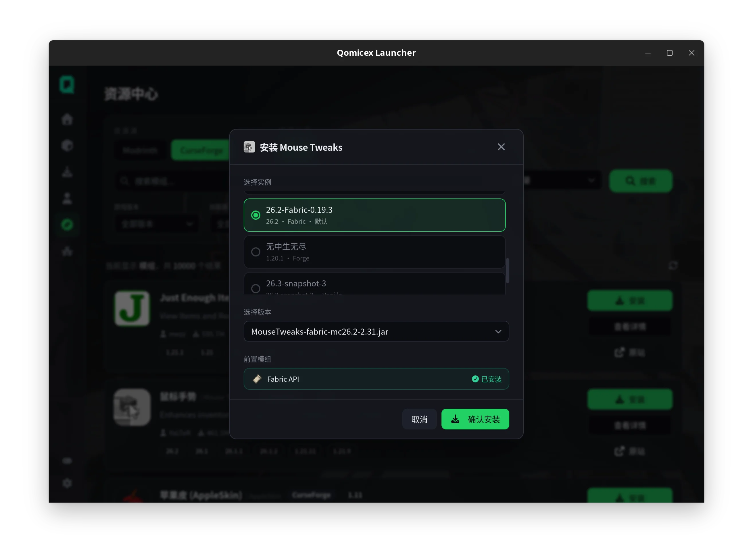Focus the mod search field behind the dialog
Image resolution: width=753 pixels, height=560 pixels.
coord(173,181)
